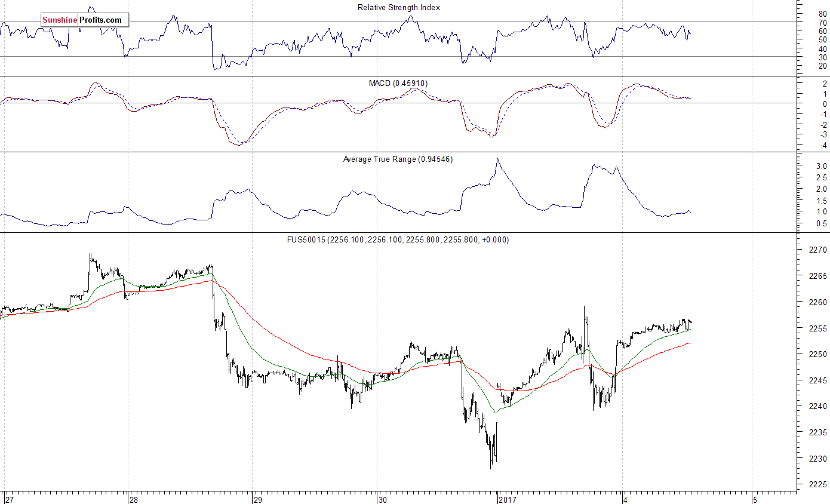The width and height of the screenshot is (830, 504).
Task: Click the MACD axis value -4
Action: [823, 146]
